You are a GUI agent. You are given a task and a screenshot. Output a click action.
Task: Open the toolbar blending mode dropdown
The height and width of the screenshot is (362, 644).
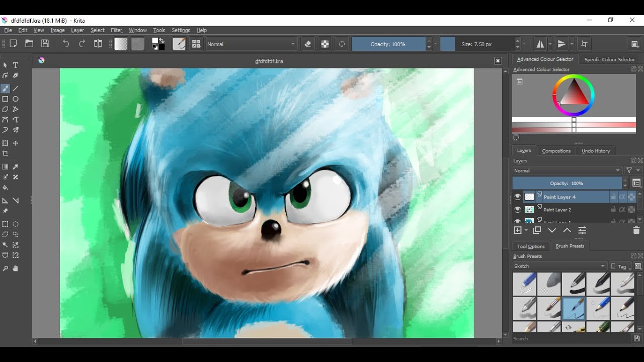pyautogui.click(x=252, y=44)
